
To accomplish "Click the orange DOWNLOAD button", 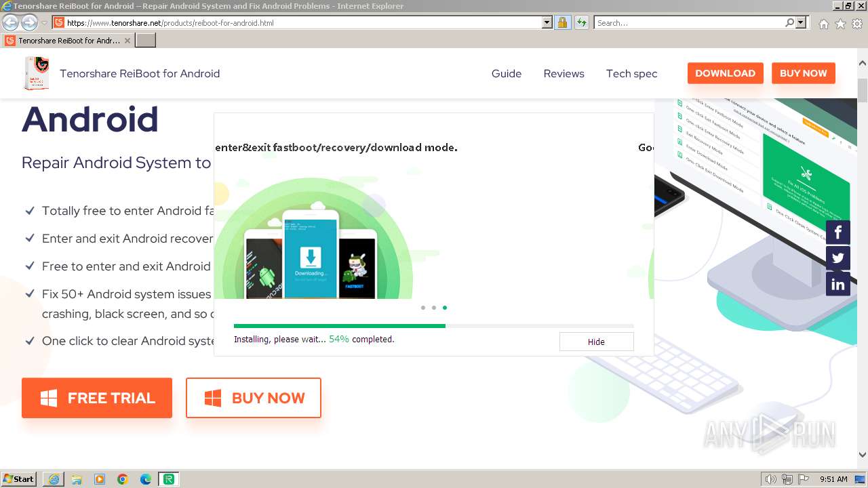I will pos(725,73).
